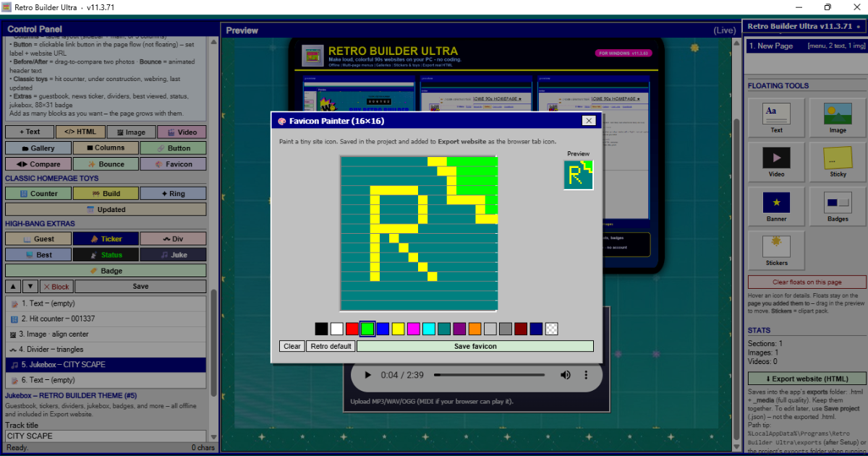Choose the Stickers floating tool
868x456 pixels.
point(776,249)
